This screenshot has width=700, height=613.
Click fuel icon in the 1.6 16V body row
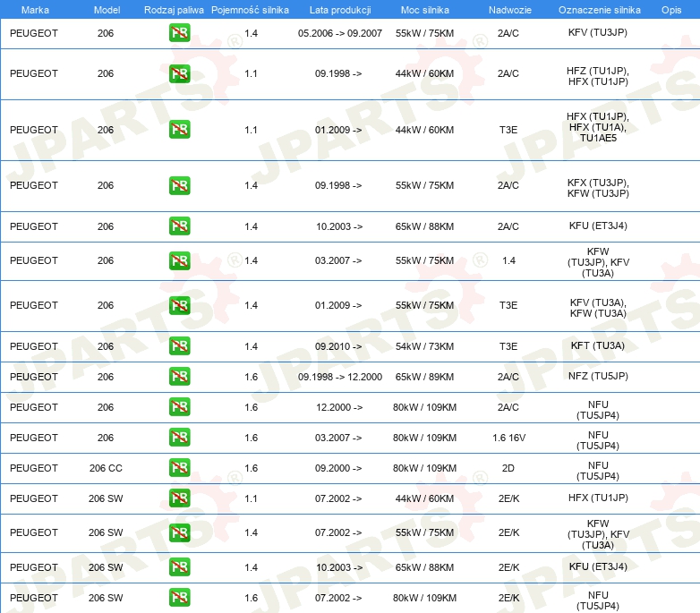(179, 438)
